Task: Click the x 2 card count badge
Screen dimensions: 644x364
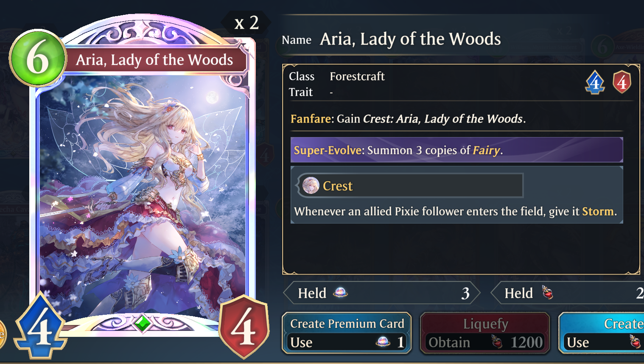Action: (x=246, y=22)
